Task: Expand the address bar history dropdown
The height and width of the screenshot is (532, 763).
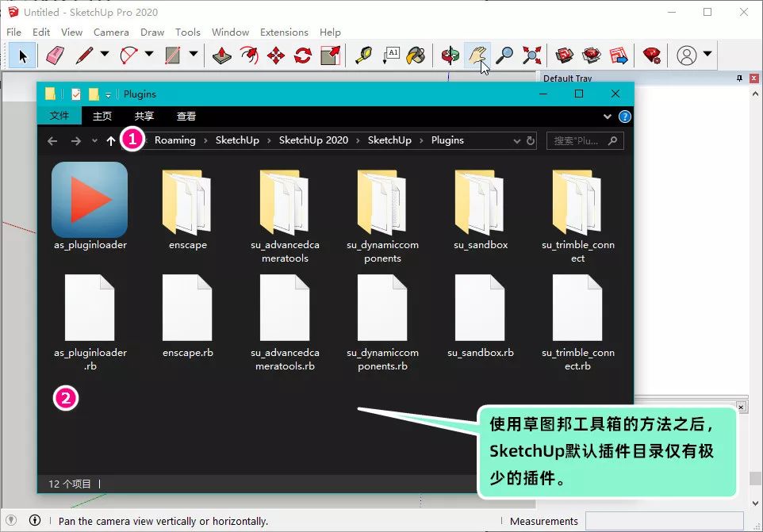Action: coord(517,141)
